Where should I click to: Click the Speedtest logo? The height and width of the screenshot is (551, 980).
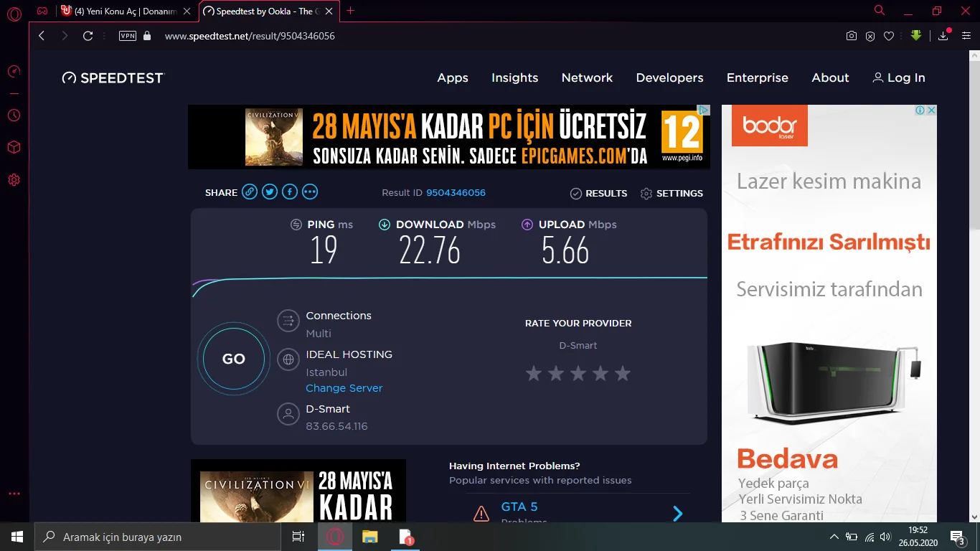tap(113, 77)
